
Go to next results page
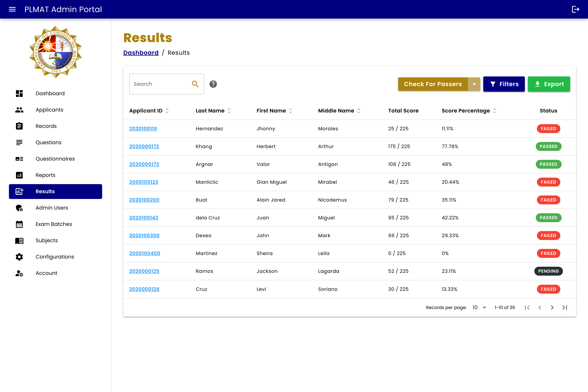click(552, 308)
